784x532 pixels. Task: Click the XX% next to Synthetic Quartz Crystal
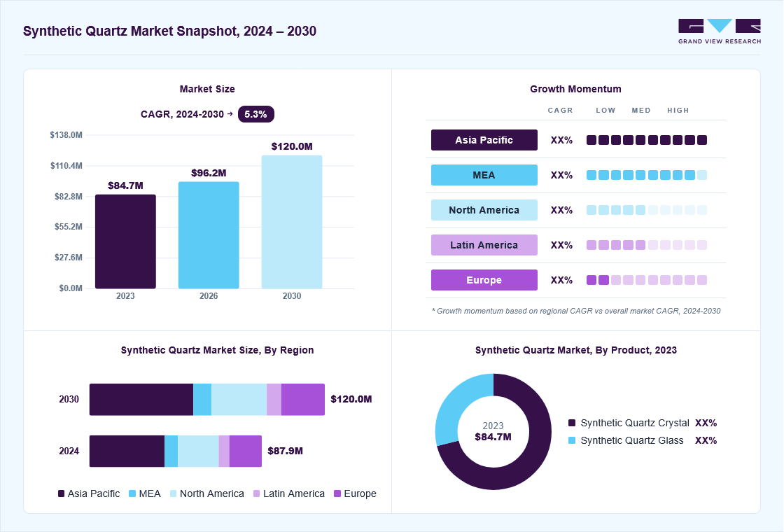point(706,423)
